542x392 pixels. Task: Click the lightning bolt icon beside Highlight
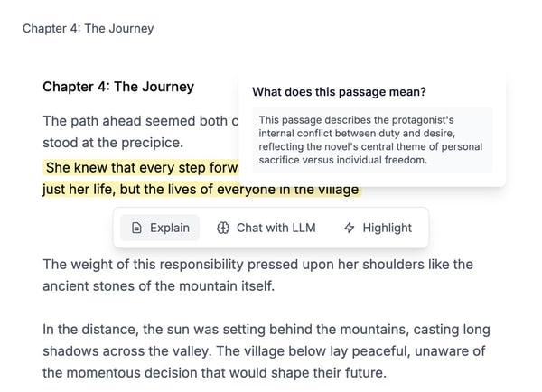coord(350,228)
